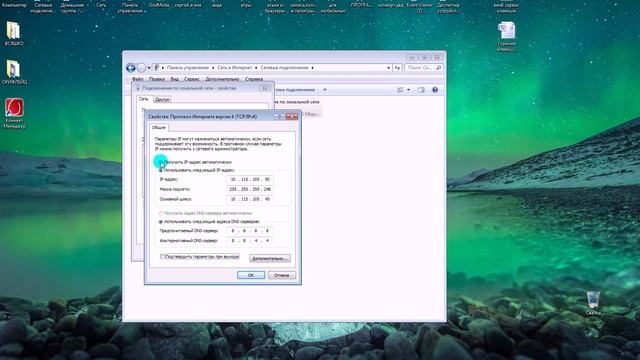This screenshot has height=360, width=640.
Task: Expand the address bar history dropdown arrow
Action: pyautogui.click(x=388, y=68)
